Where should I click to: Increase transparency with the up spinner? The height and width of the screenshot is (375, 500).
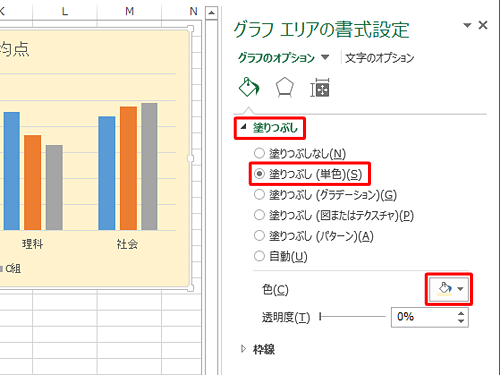pos(461,313)
